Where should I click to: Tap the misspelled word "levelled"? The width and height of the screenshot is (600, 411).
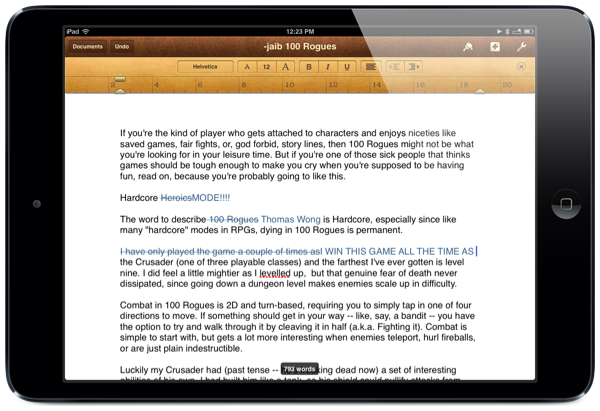[275, 273]
